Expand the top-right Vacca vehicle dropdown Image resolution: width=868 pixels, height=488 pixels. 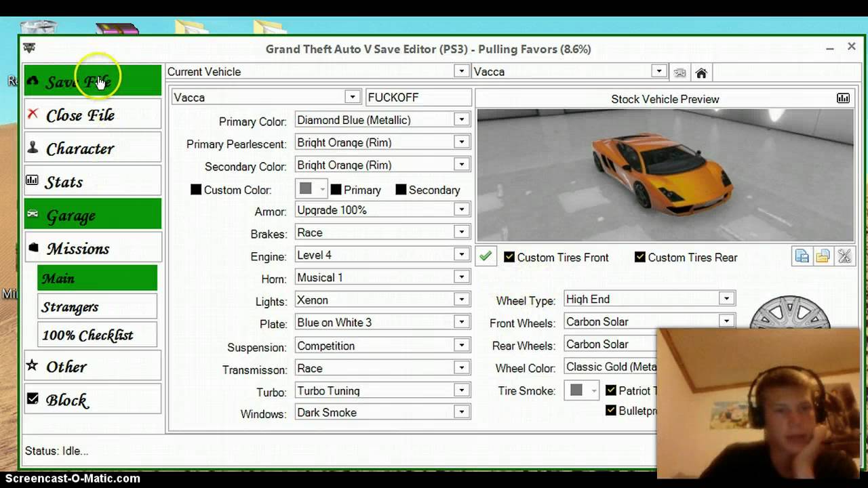click(x=658, y=71)
